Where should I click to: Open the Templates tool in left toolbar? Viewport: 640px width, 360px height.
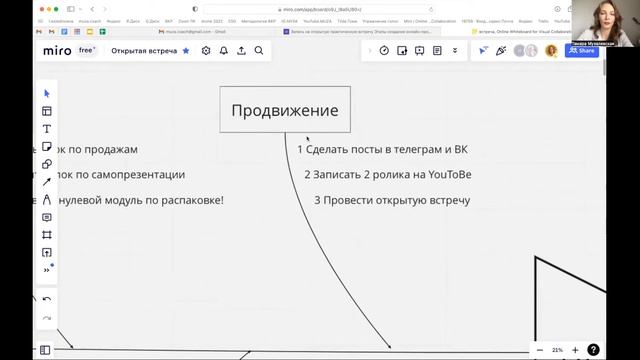click(x=47, y=111)
